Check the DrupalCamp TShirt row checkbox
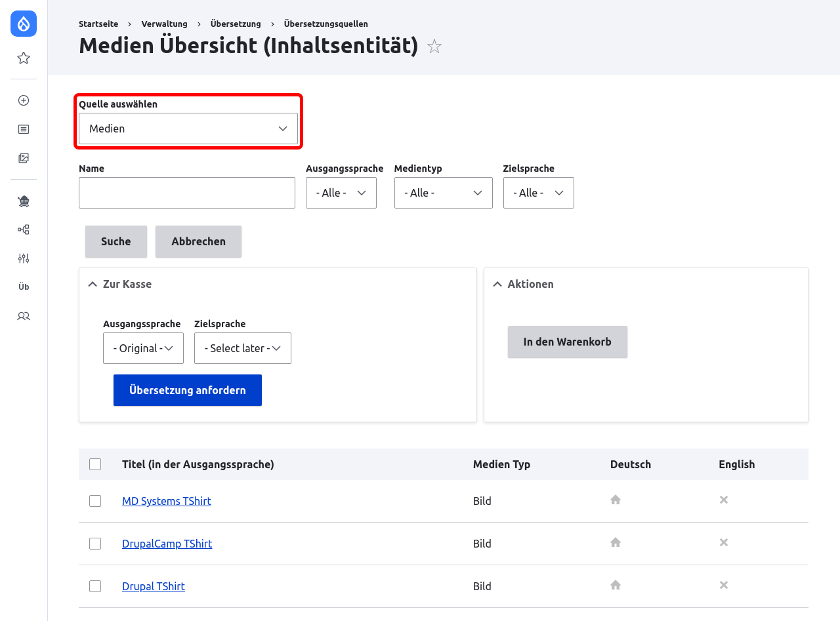 tap(95, 544)
